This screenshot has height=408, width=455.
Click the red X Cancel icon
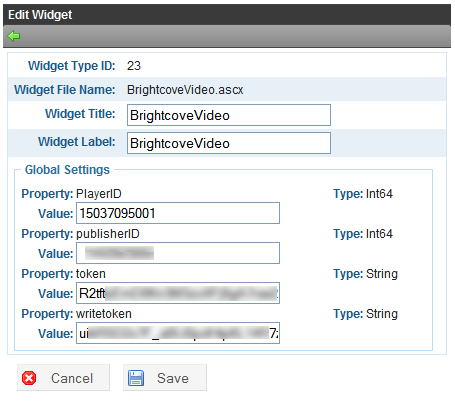point(29,378)
